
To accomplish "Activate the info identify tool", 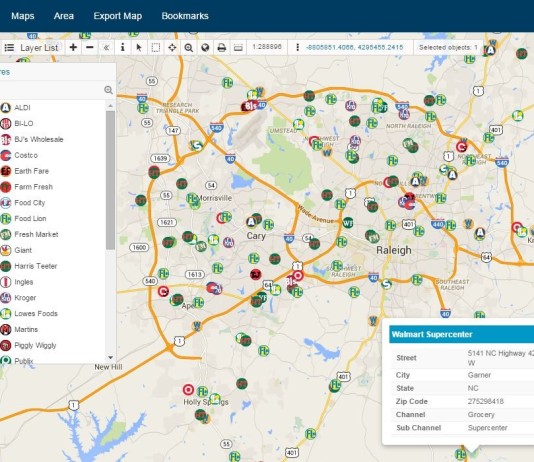I will point(123,48).
